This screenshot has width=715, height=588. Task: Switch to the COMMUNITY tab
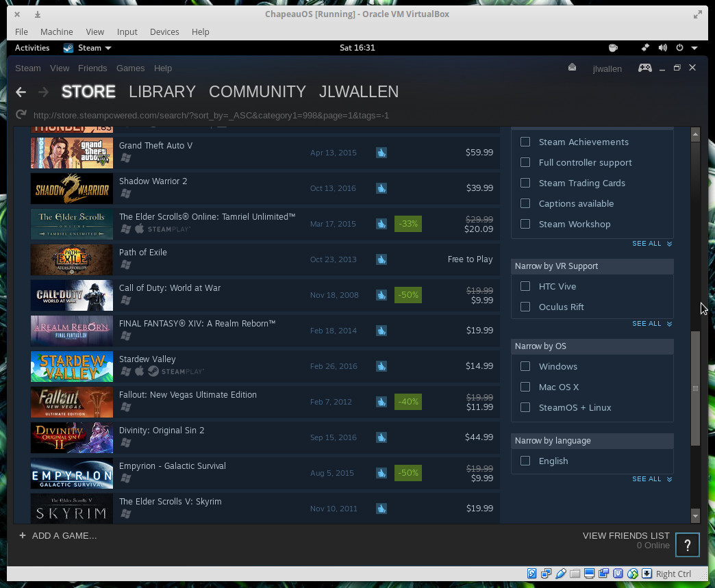coord(258,92)
